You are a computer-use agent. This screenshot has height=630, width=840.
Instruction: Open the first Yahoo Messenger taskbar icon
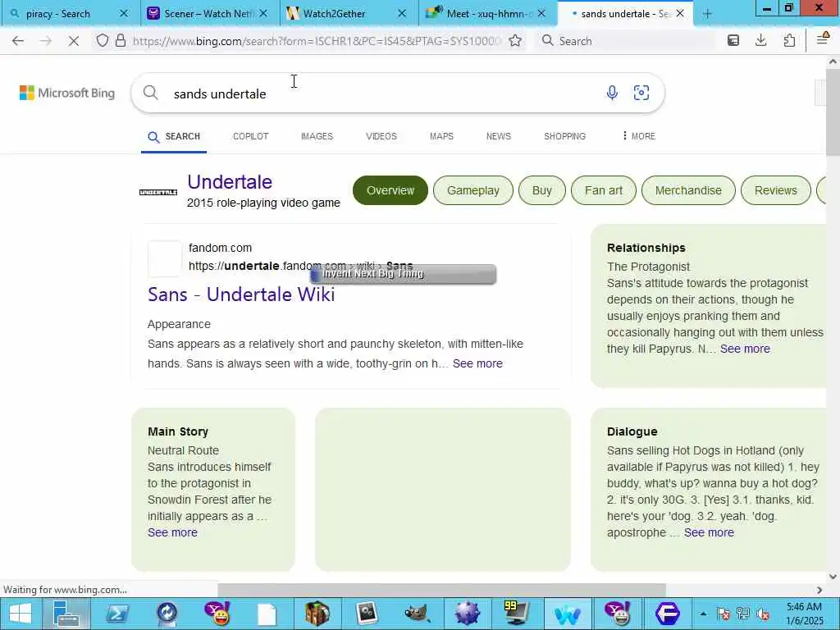(x=217, y=614)
